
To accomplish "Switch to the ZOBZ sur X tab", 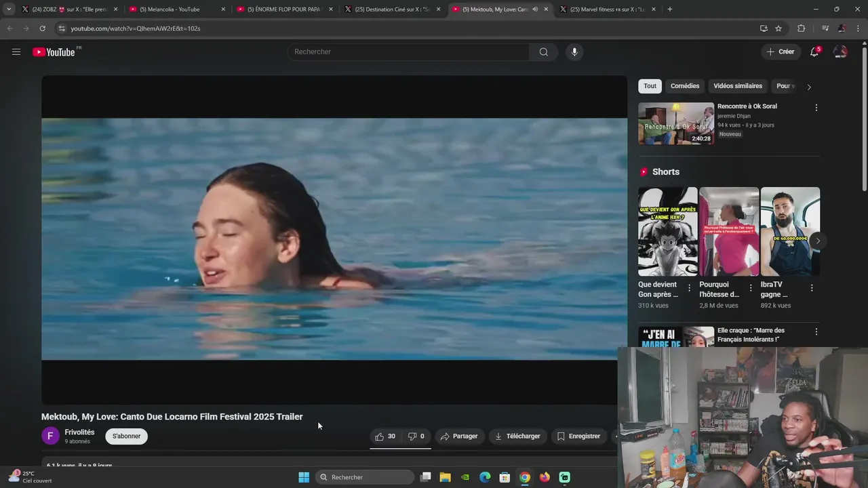I will pos(68,9).
